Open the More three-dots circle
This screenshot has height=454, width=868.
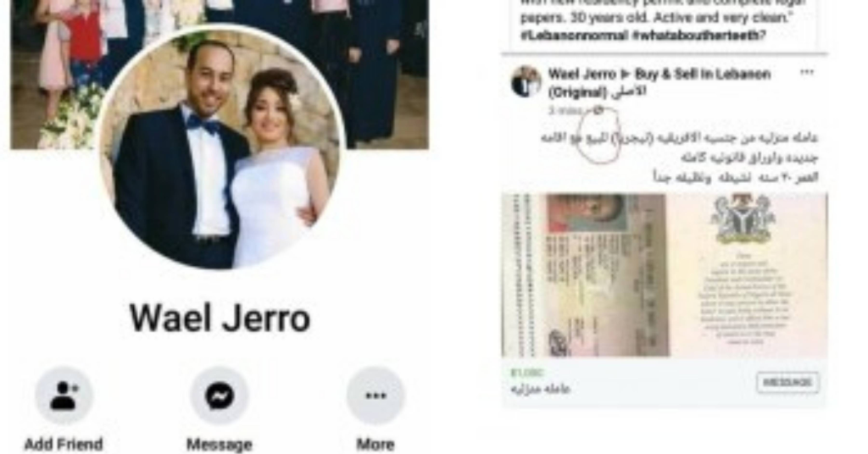[x=376, y=396]
